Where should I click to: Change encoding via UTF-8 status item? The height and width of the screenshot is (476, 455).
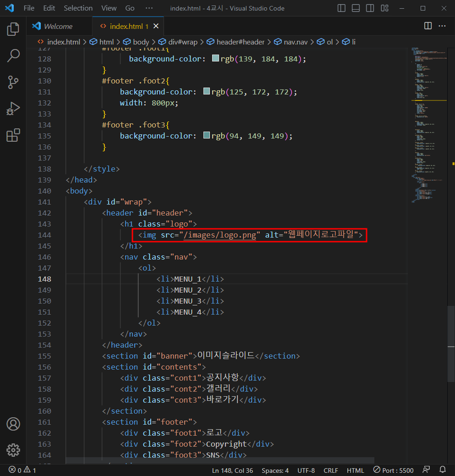point(306,470)
